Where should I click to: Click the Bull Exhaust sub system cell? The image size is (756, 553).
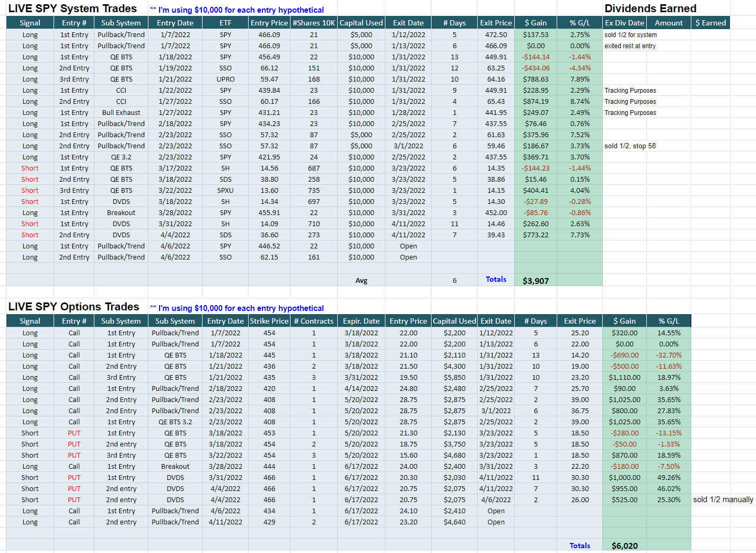point(121,112)
